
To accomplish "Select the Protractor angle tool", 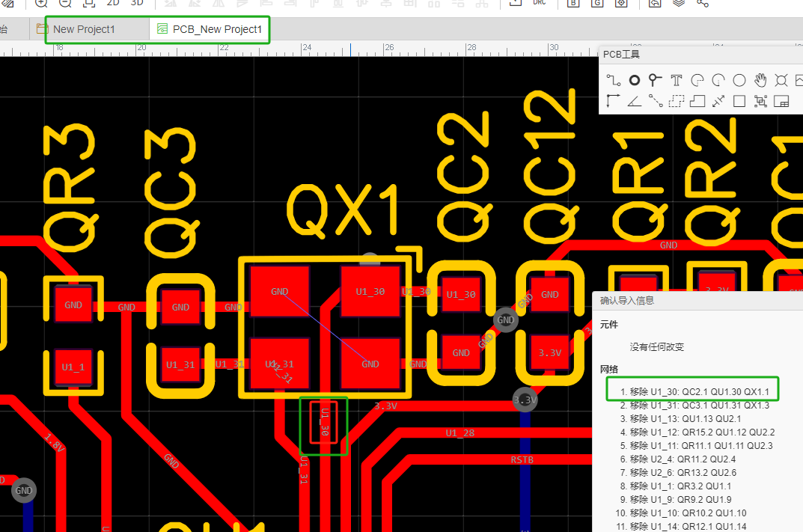I will point(635,101).
